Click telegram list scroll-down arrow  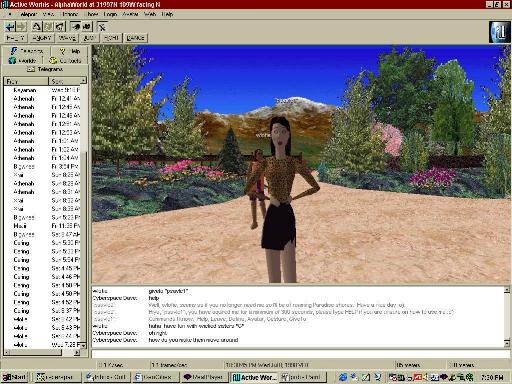click(x=83, y=345)
